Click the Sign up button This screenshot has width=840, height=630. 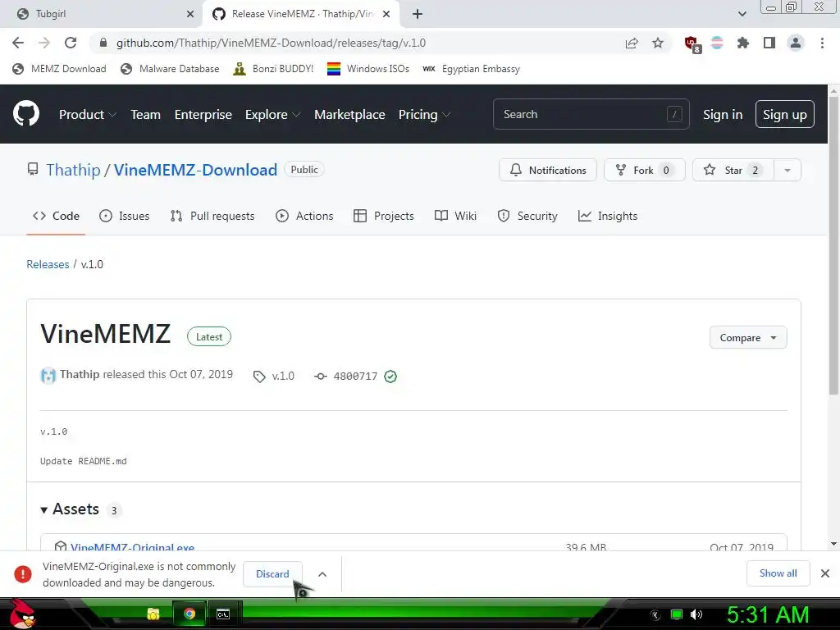(785, 114)
